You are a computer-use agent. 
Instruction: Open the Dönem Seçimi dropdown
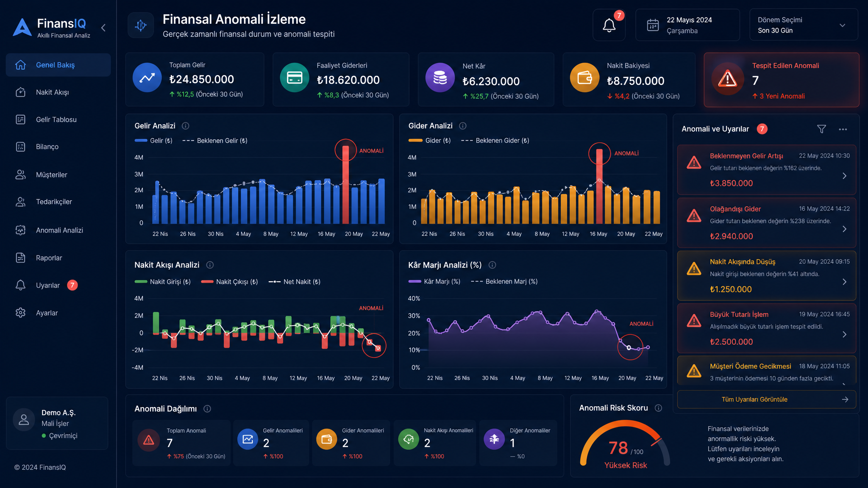804,25
